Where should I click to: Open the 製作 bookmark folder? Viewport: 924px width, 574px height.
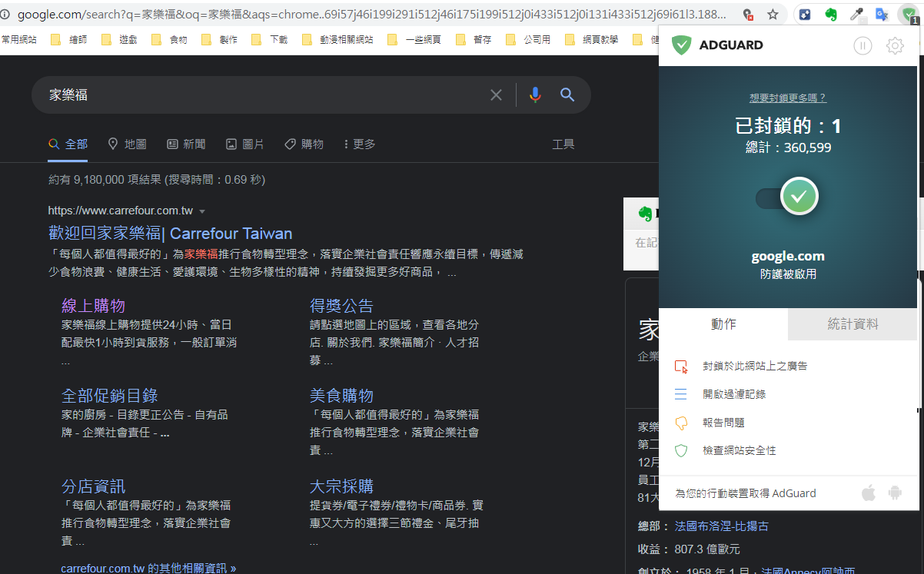[220, 40]
